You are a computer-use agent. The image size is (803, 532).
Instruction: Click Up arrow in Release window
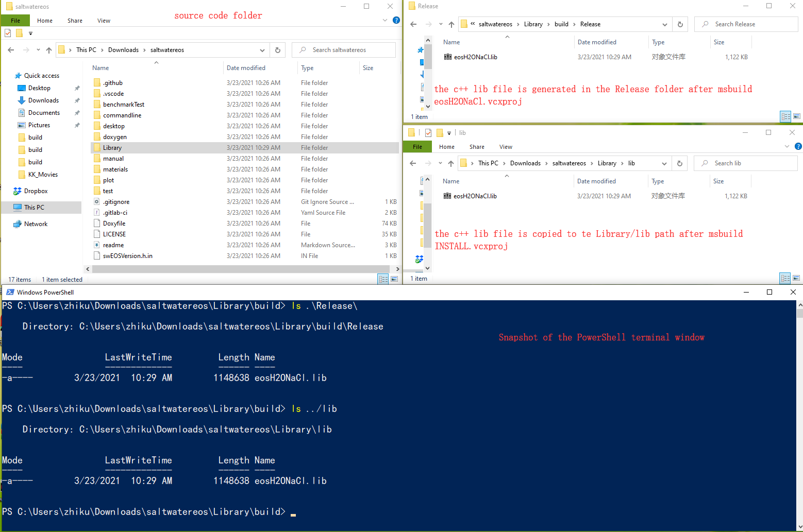coord(451,24)
